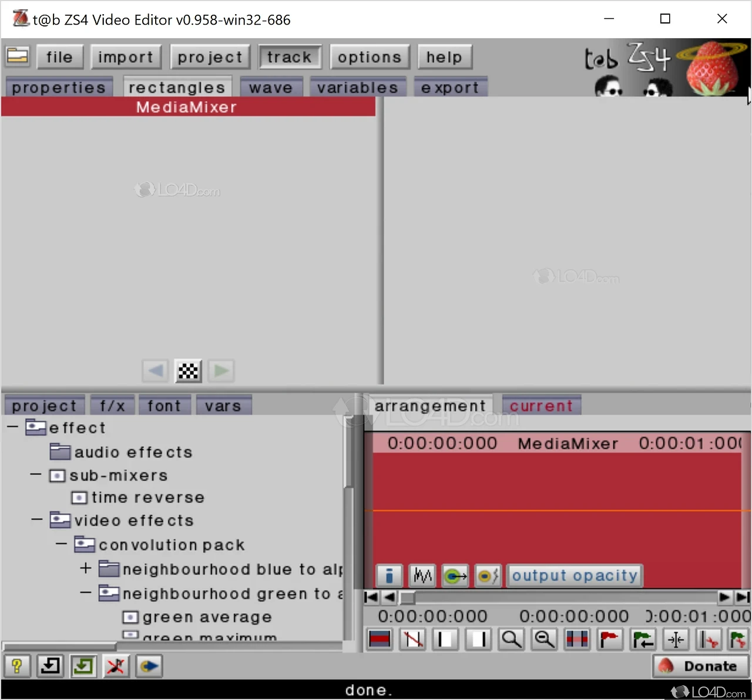This screenshot has height=700, width=752.
Task: Open the waveform display icon
Action: click(x=422, y=575)
